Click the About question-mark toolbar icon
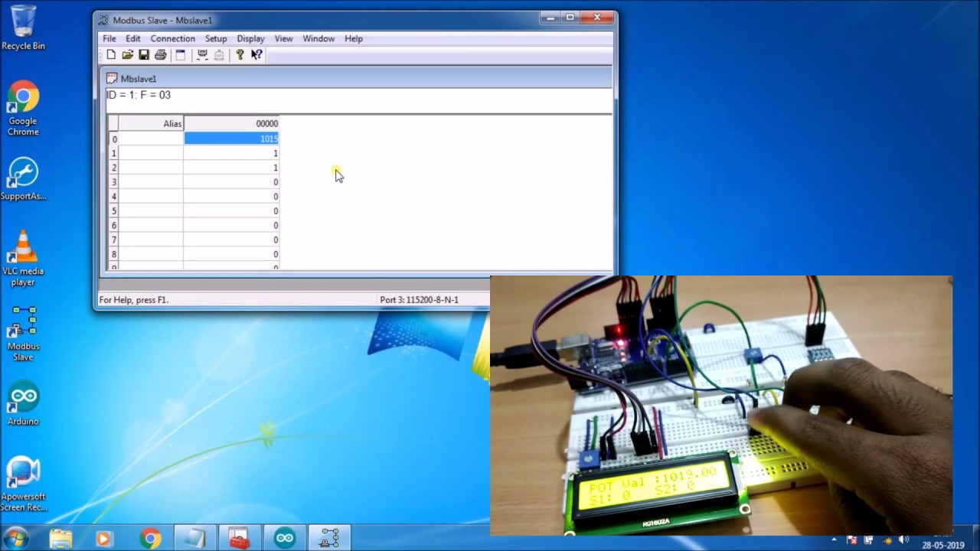This screenshot has height=551, width=980. point(240,55)
